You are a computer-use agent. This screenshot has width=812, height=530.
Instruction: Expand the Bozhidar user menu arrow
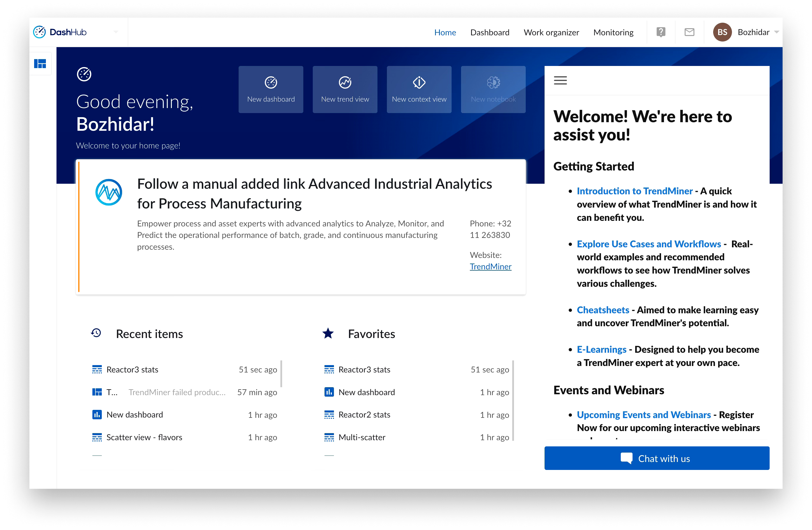point(776,32)
